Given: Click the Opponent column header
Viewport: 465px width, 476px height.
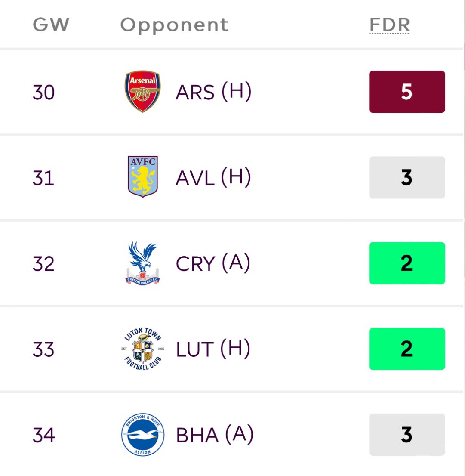Looking at the screenshot, I should point(174,25).
